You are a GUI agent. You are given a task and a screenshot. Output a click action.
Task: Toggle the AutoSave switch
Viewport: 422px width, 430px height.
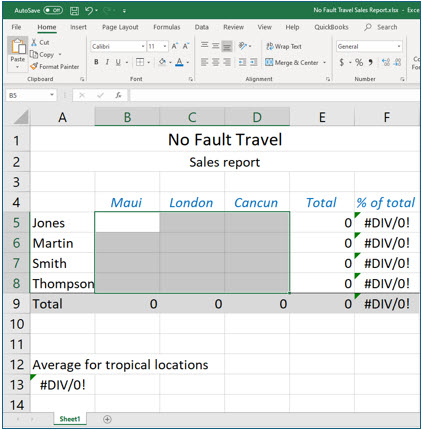tap(53, 10)
